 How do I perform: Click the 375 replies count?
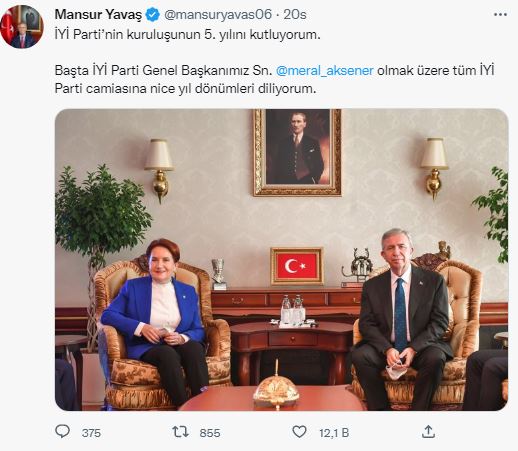pos(91,433)
